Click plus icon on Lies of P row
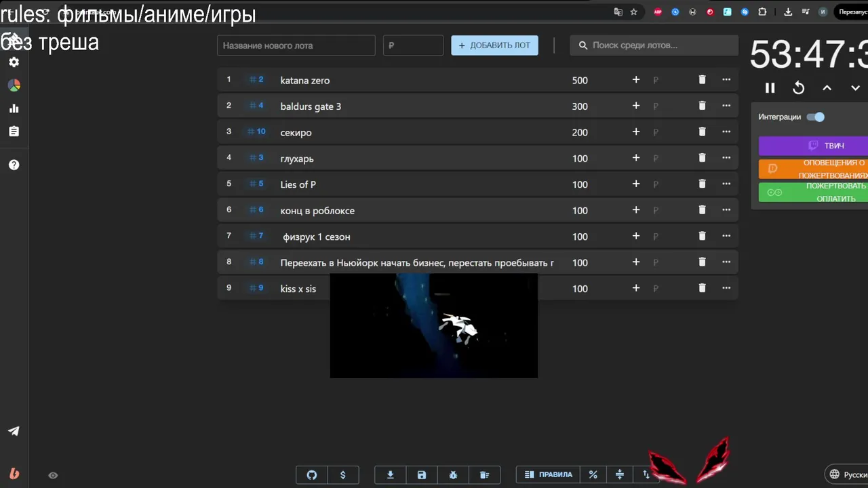 coord(636,184)
